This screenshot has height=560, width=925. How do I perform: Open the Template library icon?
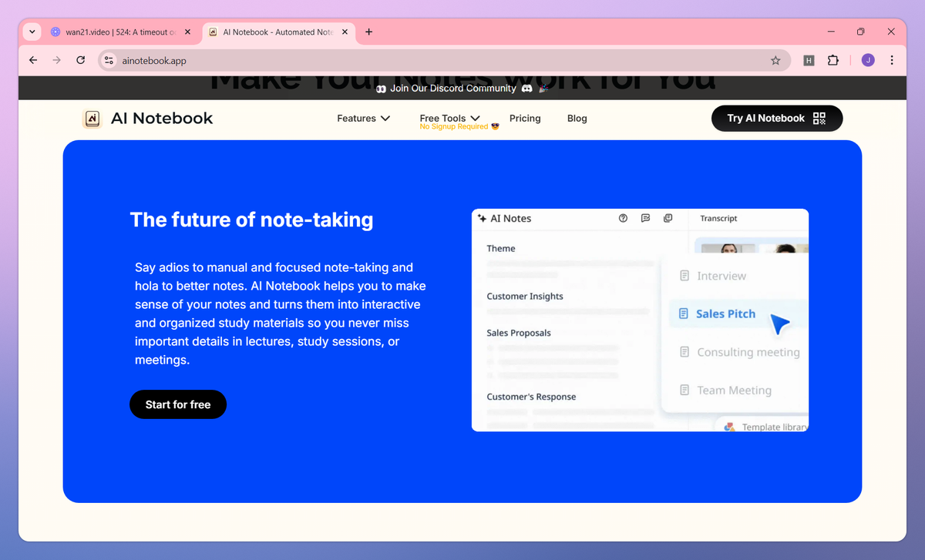coord(728,426)
